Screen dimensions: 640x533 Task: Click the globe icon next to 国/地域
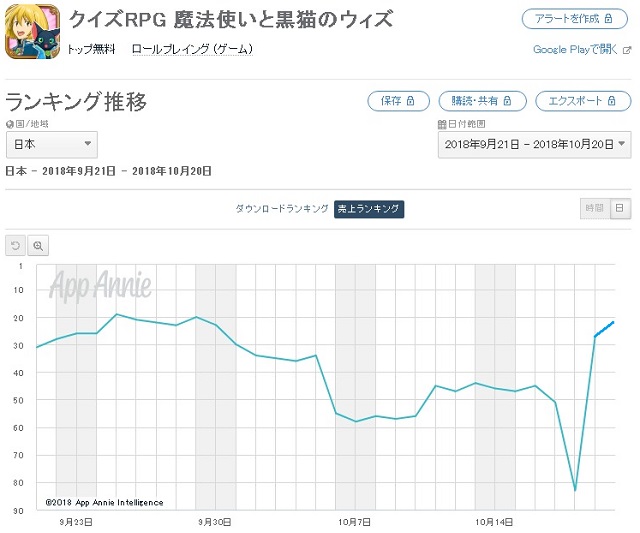9,124
